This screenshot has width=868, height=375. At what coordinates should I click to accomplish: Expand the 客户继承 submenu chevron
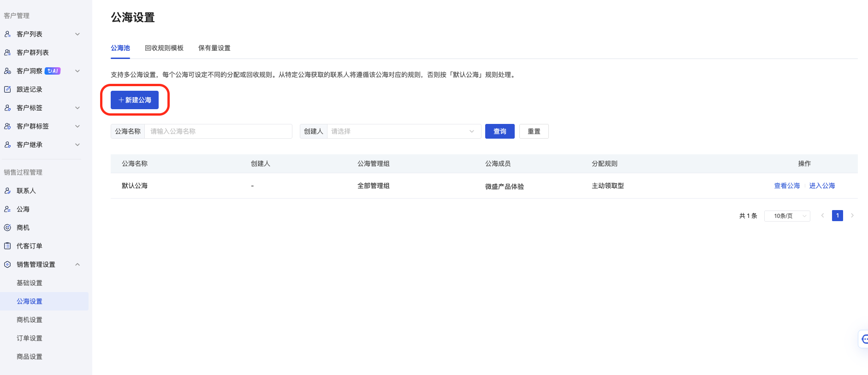[77, 145]
